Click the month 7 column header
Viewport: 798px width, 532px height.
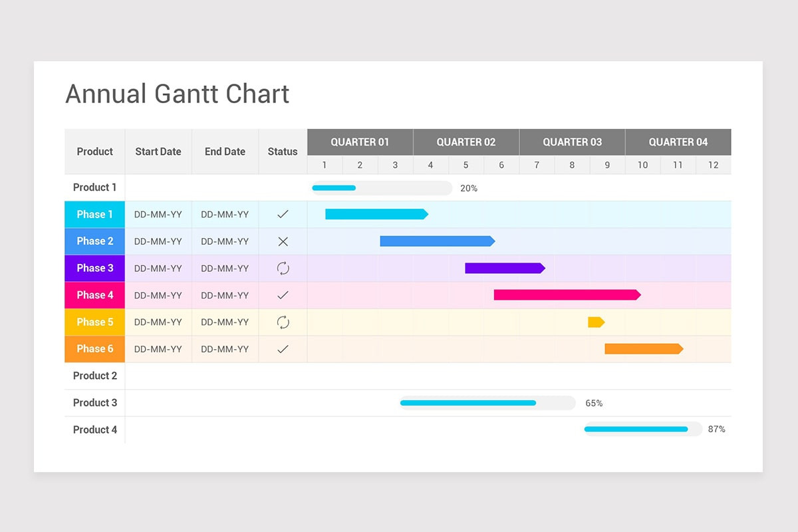click(x=537, y=164)
